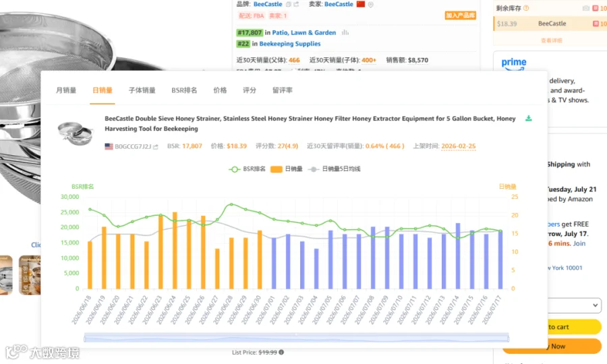Open the BeeCastle seller link
The image size is (607, 364).
pos(339,4)
